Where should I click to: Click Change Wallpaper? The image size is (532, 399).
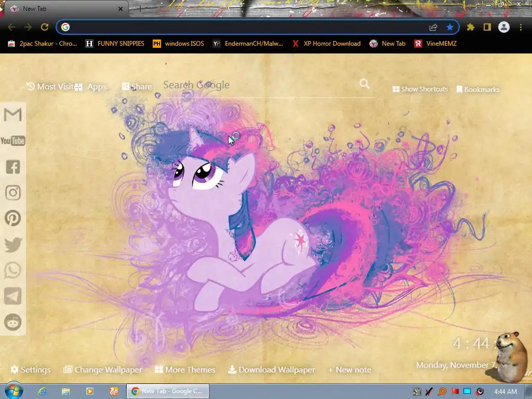[x=103, y=369]
